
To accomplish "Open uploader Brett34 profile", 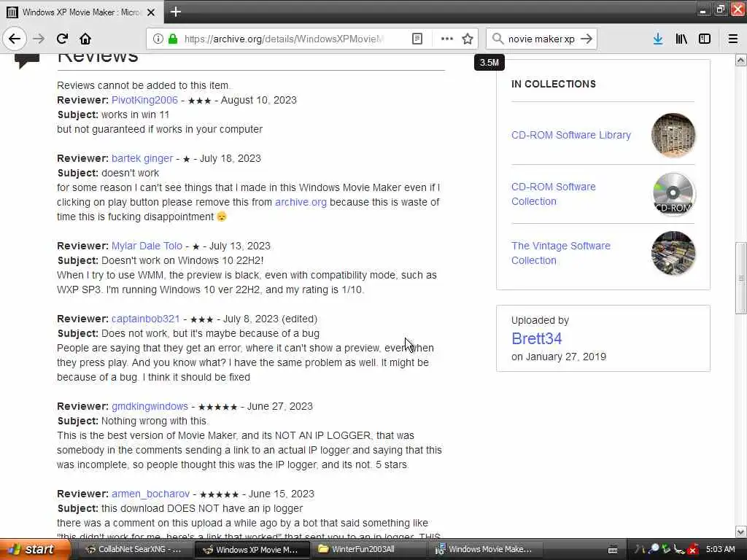I will coord(536,338).
